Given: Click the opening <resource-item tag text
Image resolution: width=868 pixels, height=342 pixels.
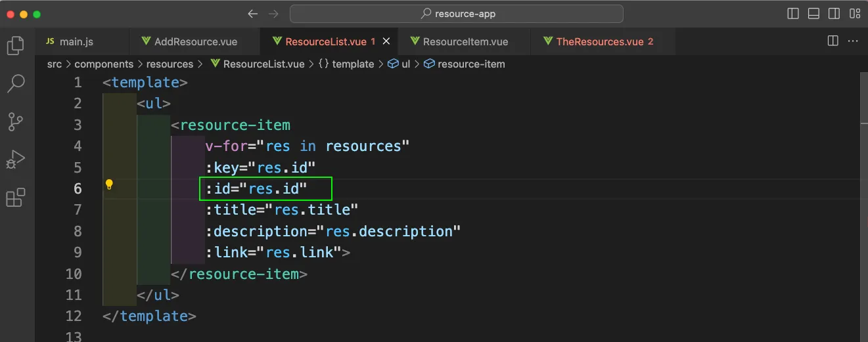Looking at the screenshot, I should point(231,125).
